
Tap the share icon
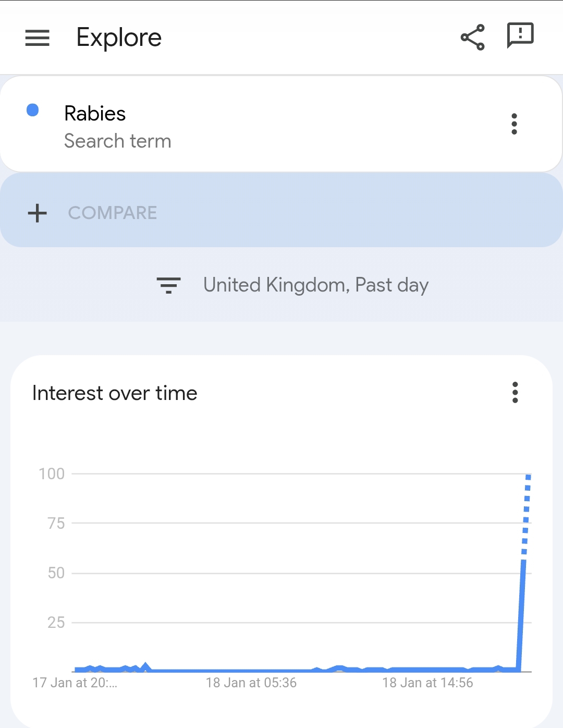(x=472, y=38)
